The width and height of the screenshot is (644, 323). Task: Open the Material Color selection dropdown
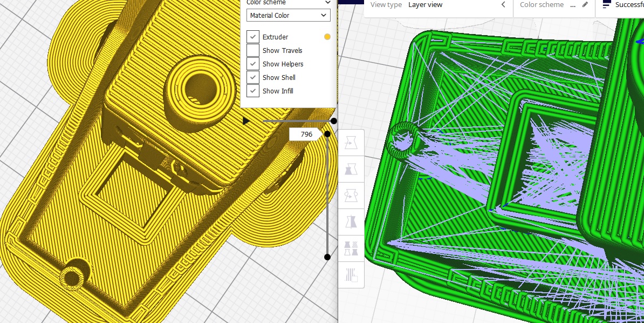[288, 15]
